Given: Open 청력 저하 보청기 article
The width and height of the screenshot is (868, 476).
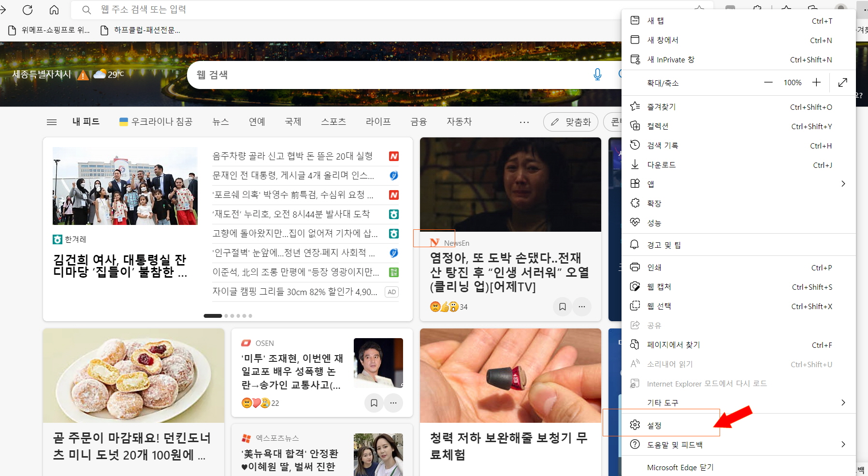Looking at the screenshot, I should pos(509,446).
